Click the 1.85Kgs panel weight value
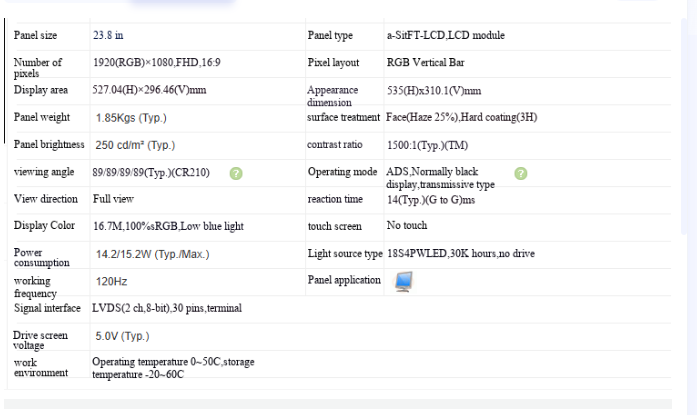This screenshot has width=697, height=415. 131,118
